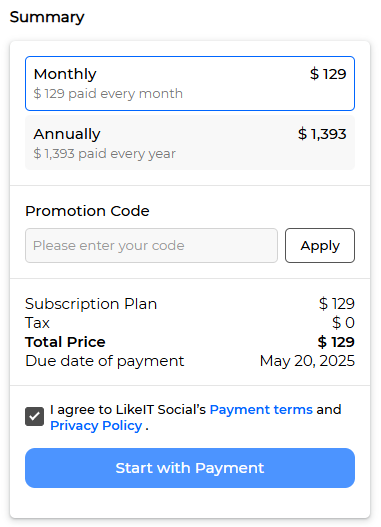Click the Total Price label

click(x=65, y=342)
